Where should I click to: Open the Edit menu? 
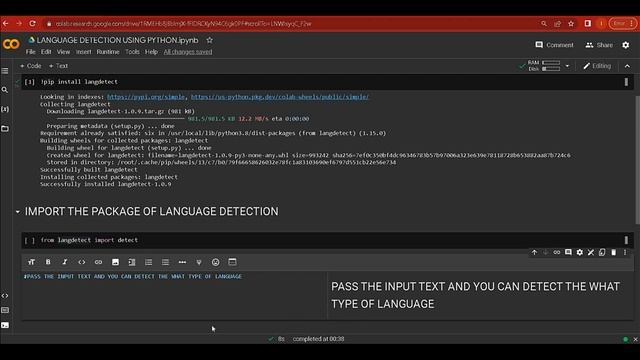[x=46, y=52]
